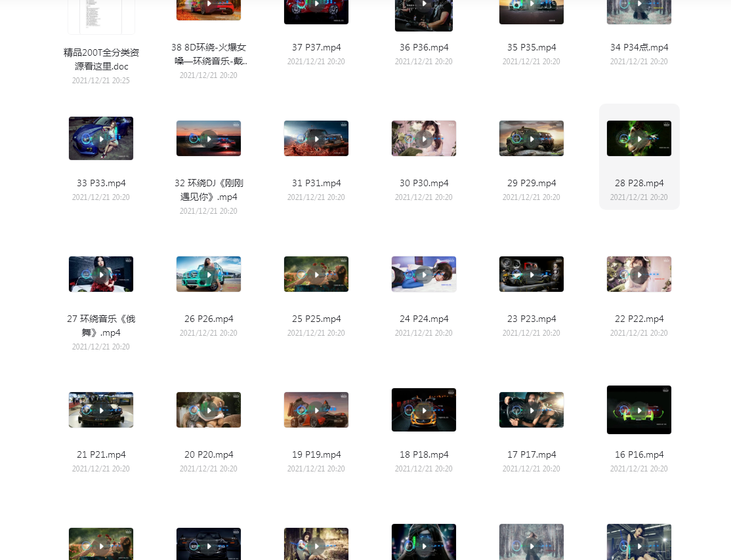Open the 25 P25.mp4 thumbnail

pos(316,274)
